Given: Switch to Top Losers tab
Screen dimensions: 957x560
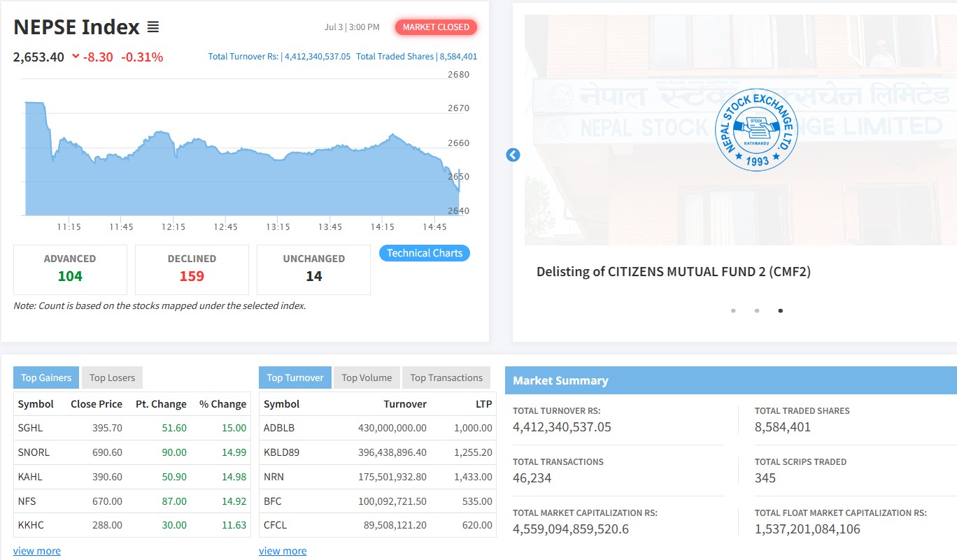Looking at the screenshot, I should [112, 378].
